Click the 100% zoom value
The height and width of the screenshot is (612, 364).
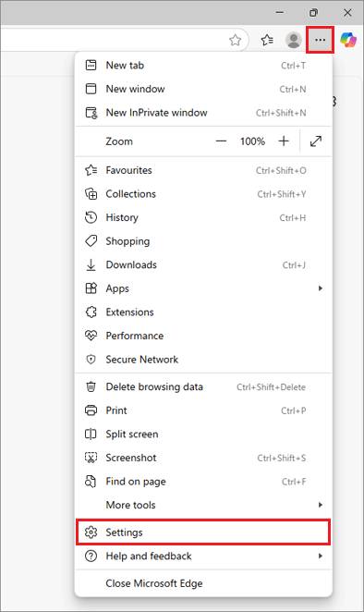pyautogui.click(x=252, y=141)
